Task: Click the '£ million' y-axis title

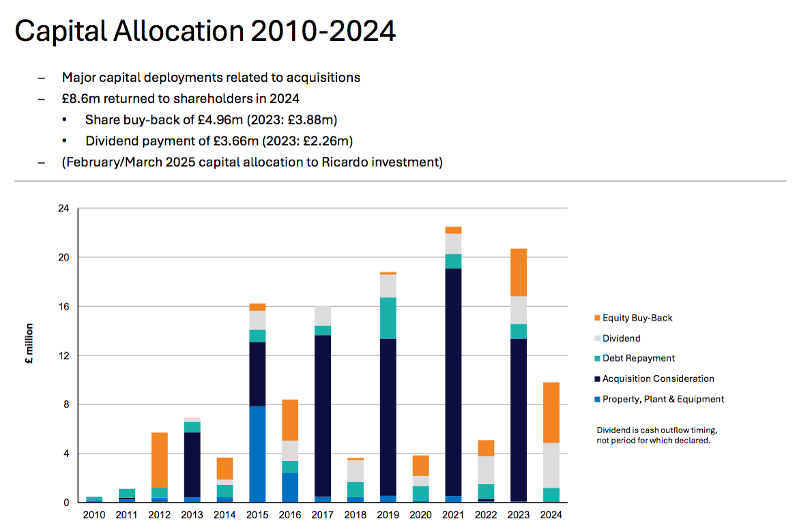Action: pyautogui.click(x=29, y=355)
